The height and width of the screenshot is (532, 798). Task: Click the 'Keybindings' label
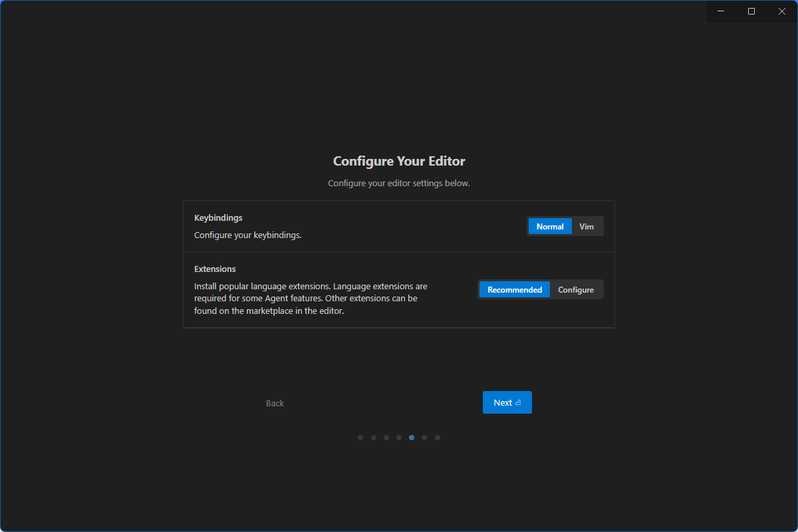coord(218,218)
